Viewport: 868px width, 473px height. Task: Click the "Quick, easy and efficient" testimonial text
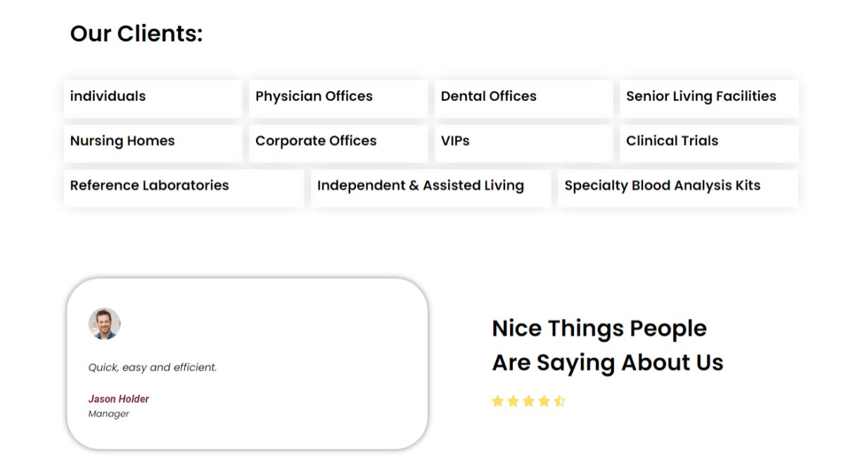(153, 367)
